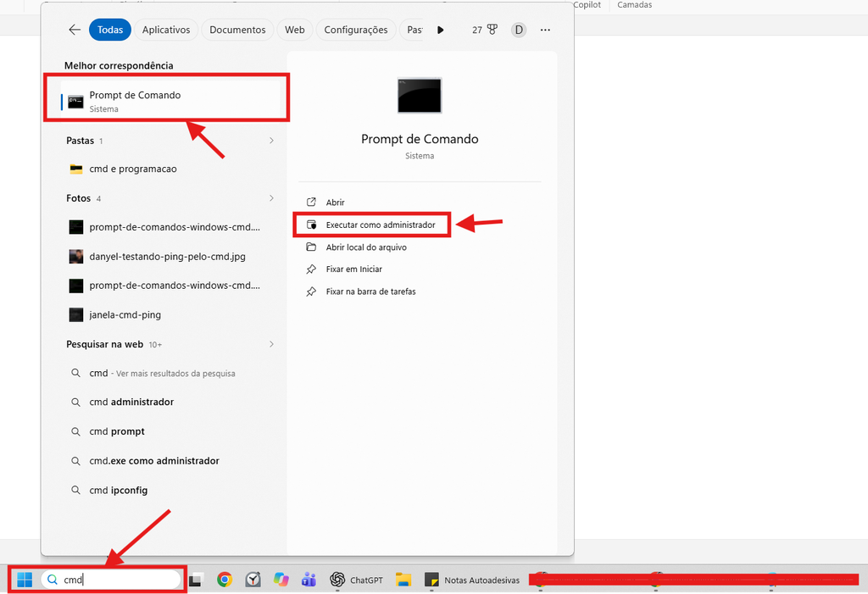The width and height of the screenshot is (868, 594).
Task: Show more filters with the play arrow
Action: click(441, 30)
